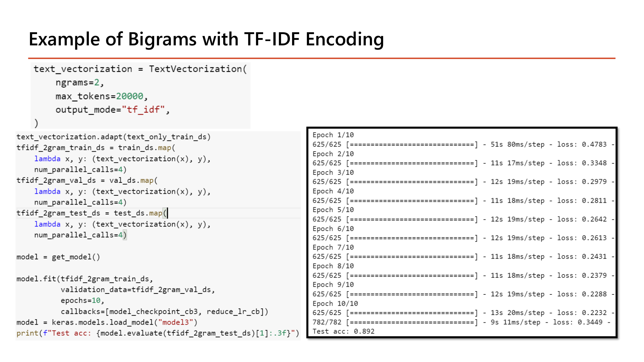Select the 'output_mode="tf_idf",' line
The image size is (644, 362).
click(112, 110)
